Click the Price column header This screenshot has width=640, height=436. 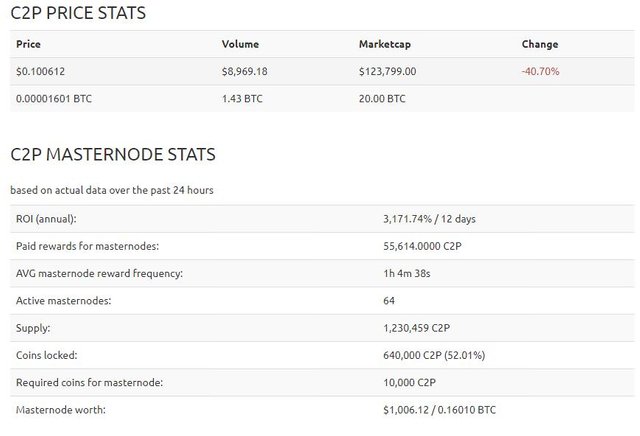28,44
